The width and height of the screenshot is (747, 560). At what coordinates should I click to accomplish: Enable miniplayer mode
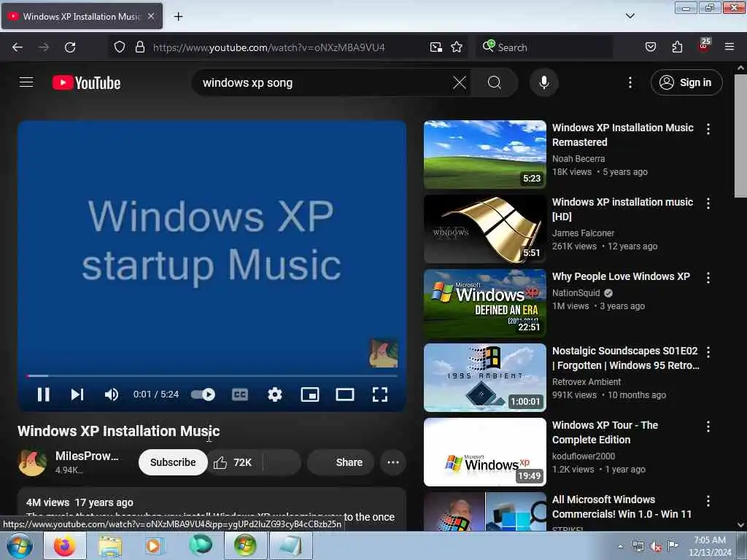click(309, 394)
